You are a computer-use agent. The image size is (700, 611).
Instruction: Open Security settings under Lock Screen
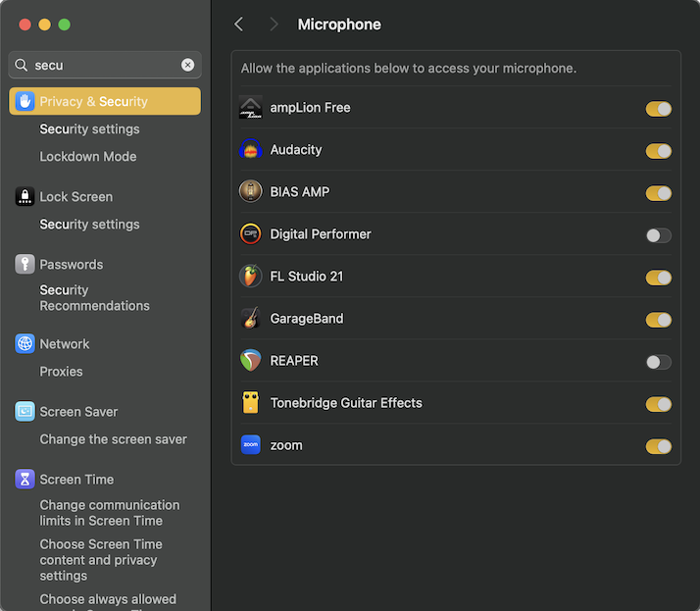tap(89, 225)
